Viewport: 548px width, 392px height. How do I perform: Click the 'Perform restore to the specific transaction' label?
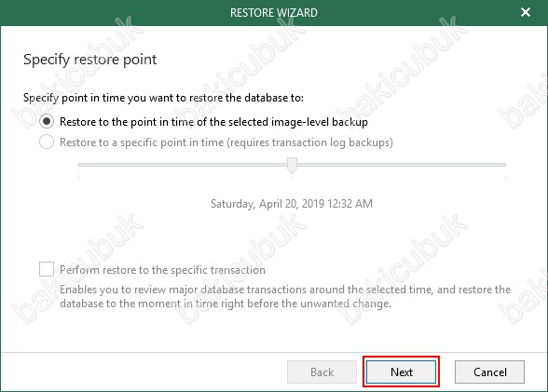tap(162, 270)
